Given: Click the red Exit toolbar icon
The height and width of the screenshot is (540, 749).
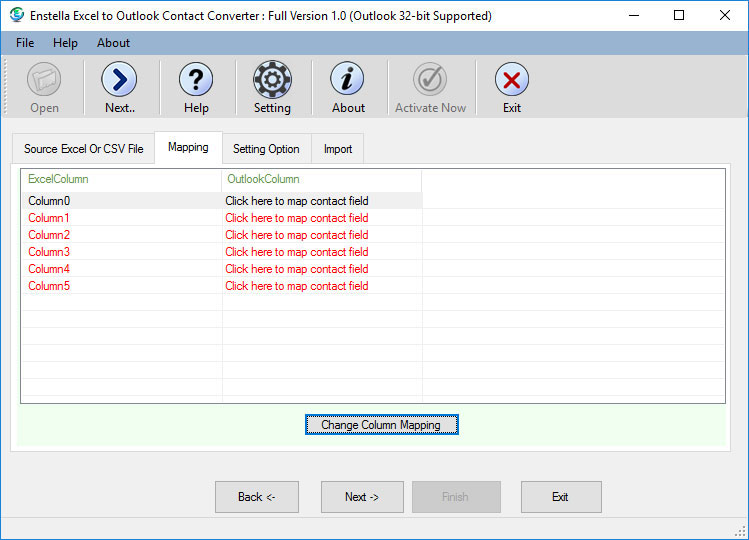Looking at the screenshot, I should tap(512, 80).
